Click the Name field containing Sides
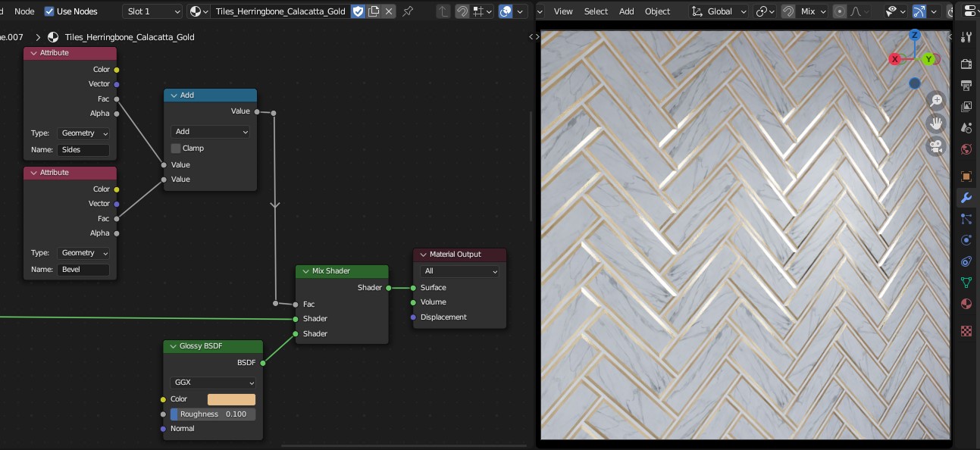The width and height of the screenshot is (980, 450). (x=83, y=150)
